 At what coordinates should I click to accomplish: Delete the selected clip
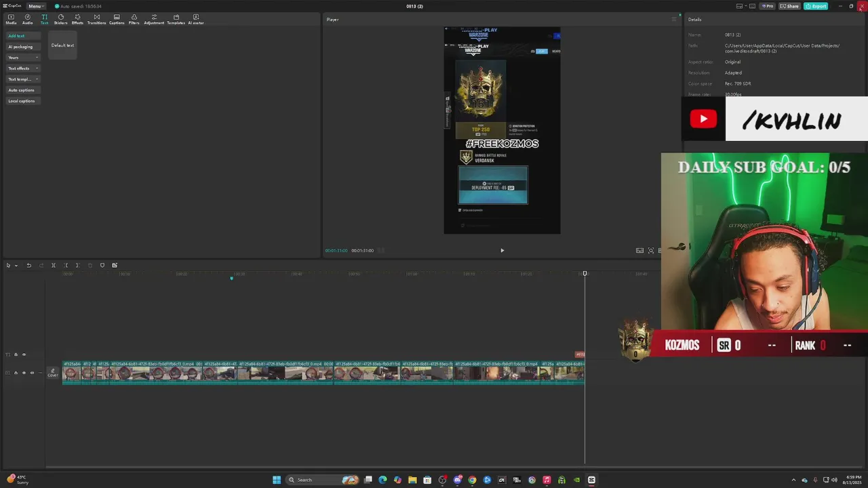pos(90,265)
